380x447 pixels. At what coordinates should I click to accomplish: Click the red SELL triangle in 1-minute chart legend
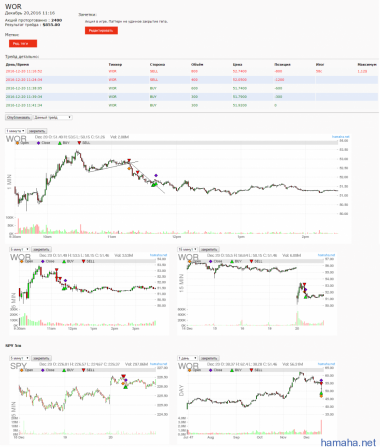point(79,143)
